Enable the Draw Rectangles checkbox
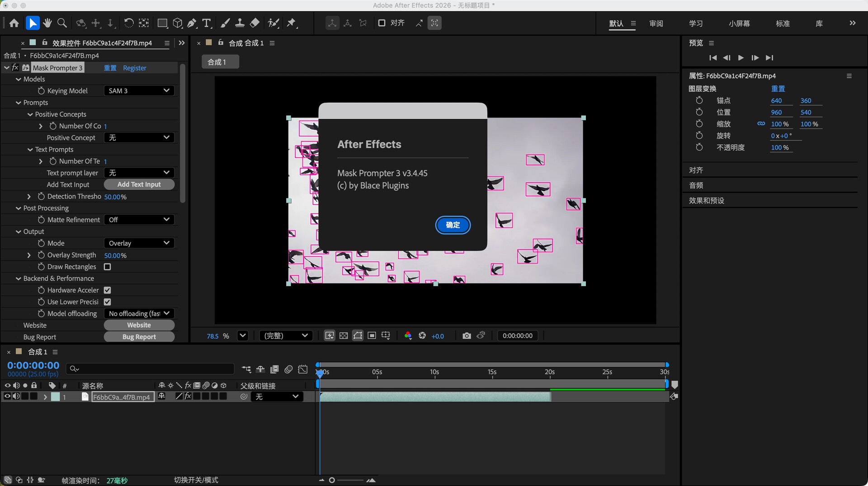This screenshot has height=486, width=868. point(108,267)
